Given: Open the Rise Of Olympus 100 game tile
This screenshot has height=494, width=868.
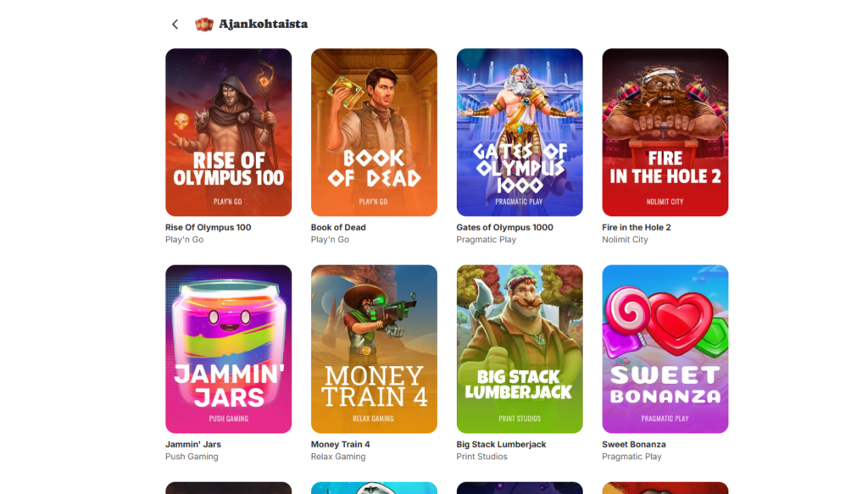Looking at the screenshot, I should (229, 132).
